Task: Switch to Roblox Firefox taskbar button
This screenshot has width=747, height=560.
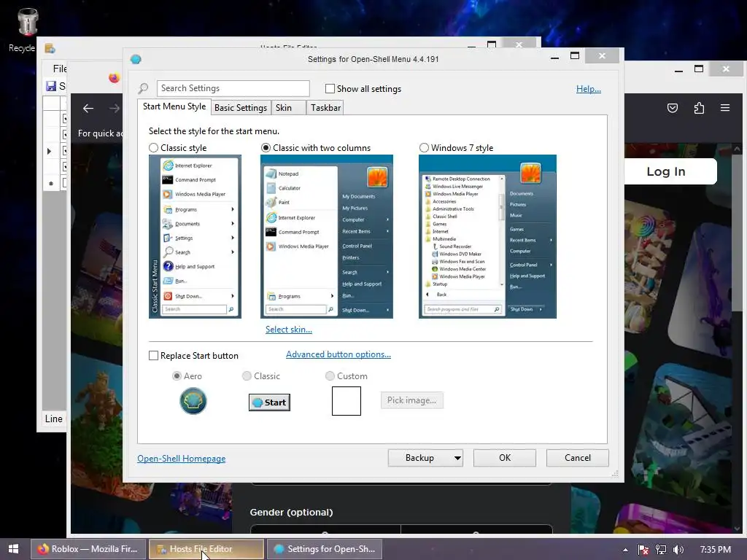Action: pyautogui.click(x=88, y=549)
